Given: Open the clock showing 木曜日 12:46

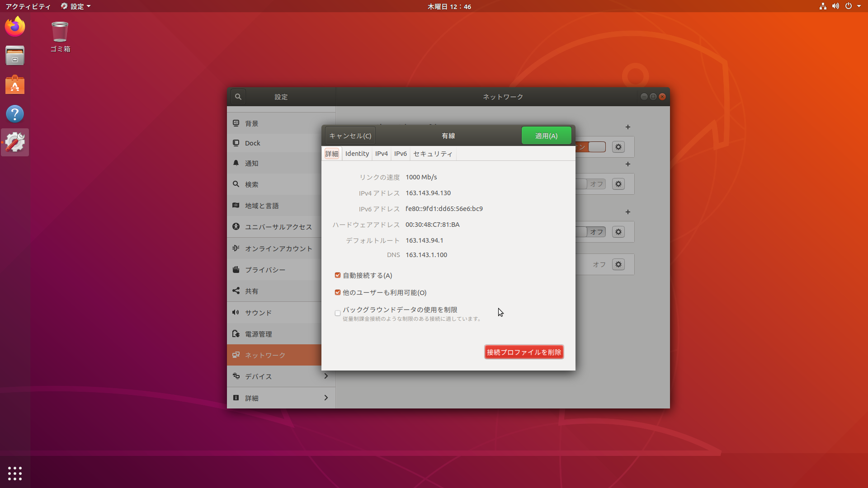Looking at the screenshot, I should (449, 6).
